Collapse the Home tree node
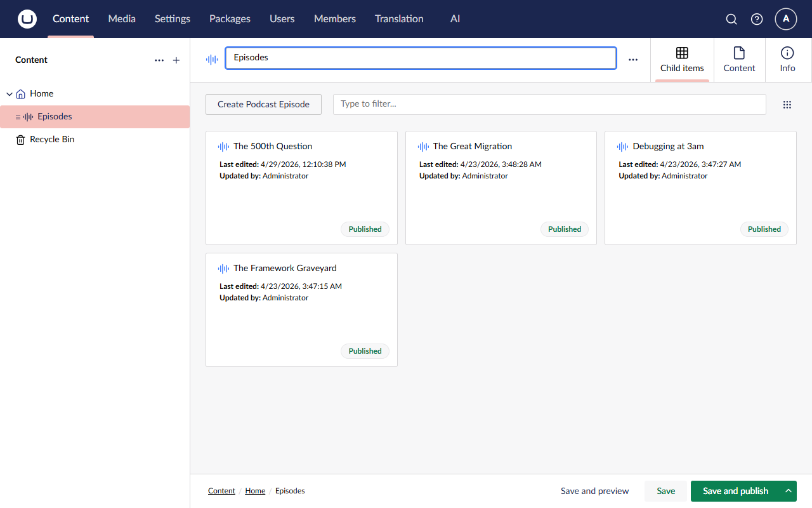Screen dimensions: 812x508 point(10,94)
